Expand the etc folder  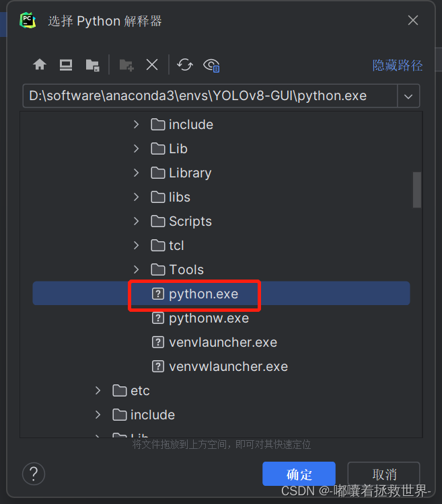tap(98, 390)
